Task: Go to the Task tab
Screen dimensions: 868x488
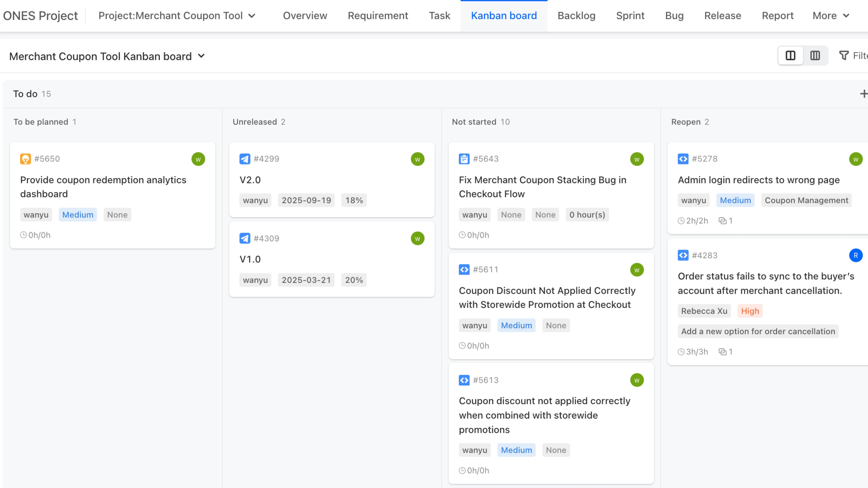Action: click(x=439, y=16)
